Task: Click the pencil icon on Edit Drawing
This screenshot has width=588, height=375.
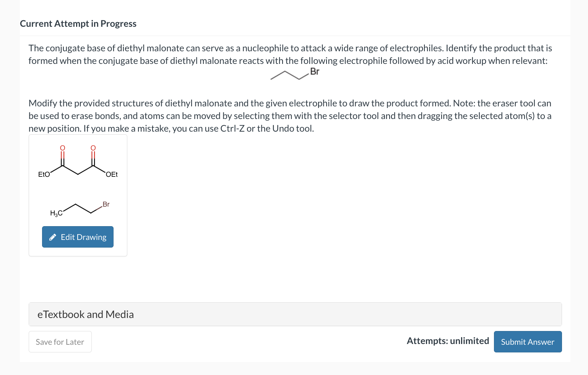Action: tap(53, 237)
